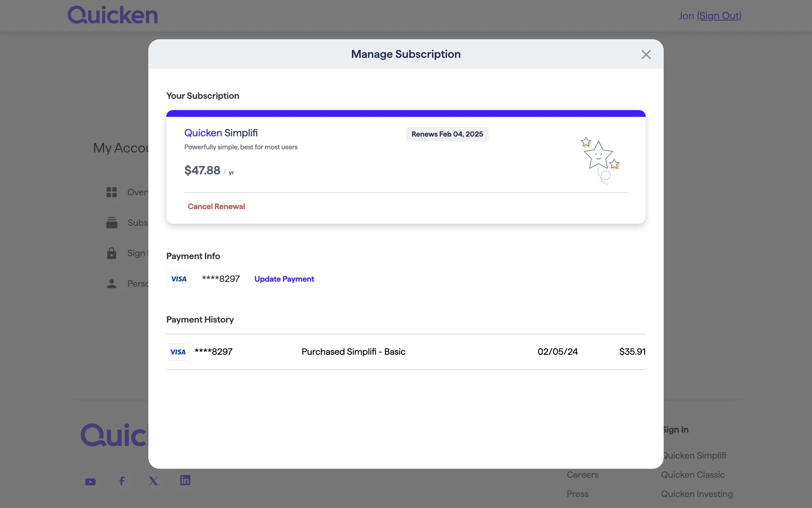Click the Sign Out link
Image resolution: width=812 pixels, height=508 pixels.
[x=719, y=16]
